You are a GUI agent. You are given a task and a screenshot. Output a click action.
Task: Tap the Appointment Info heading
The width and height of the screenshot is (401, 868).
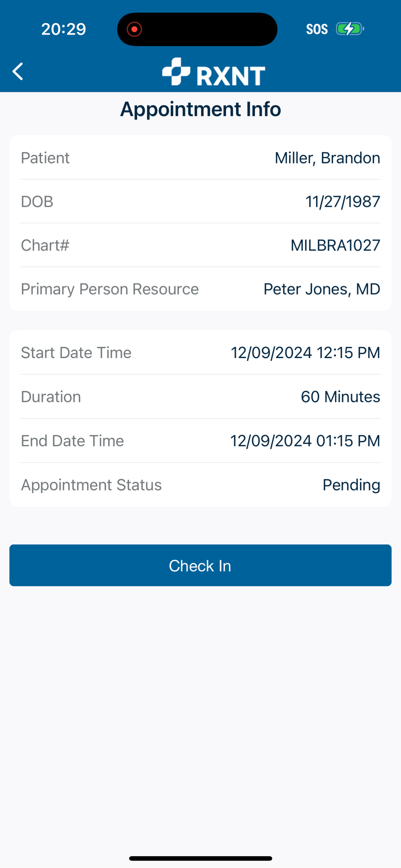pyautogui.click(x=200, y=109)
